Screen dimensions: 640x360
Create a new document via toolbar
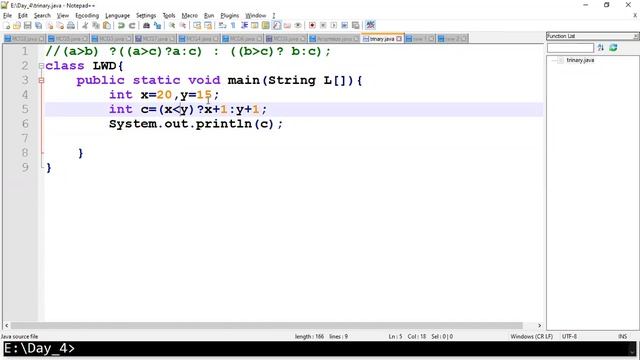(7, 25)
